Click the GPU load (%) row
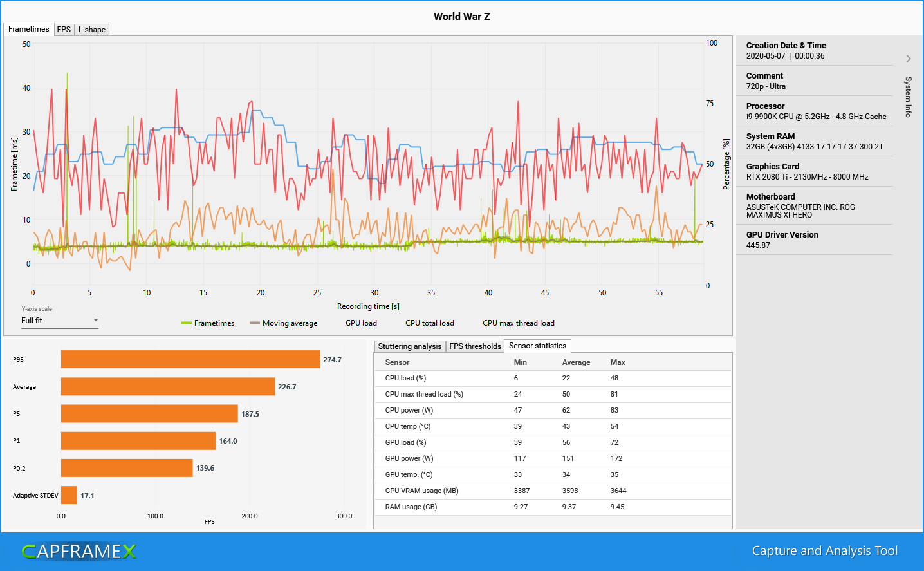The image size is (924, 571). tap(553, 442)
